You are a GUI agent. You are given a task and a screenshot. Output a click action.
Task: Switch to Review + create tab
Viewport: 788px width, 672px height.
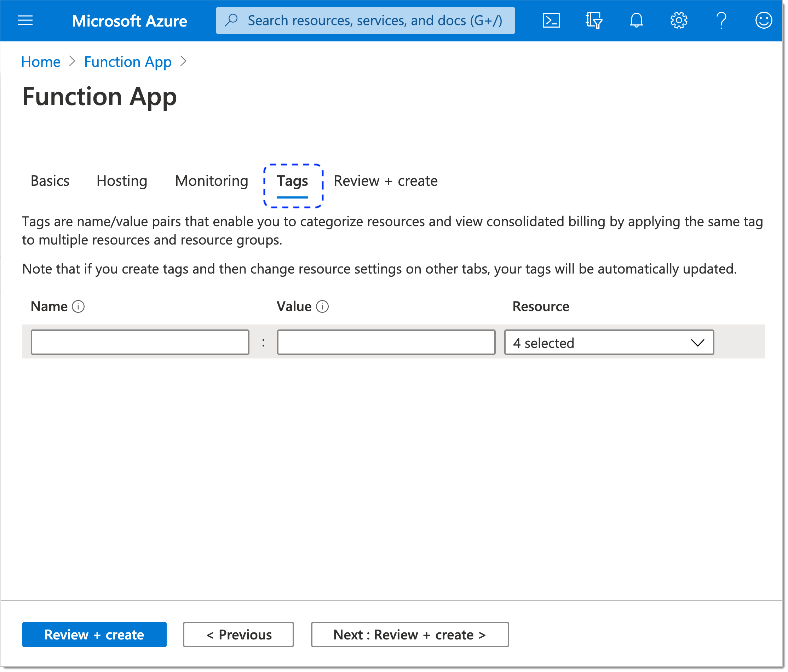pos(386,181)
